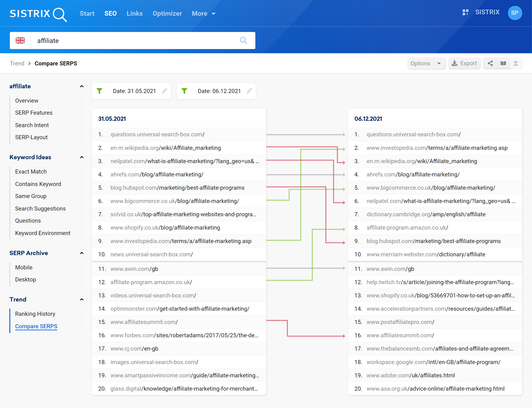532x408 pixels.
Task: Open Contains Keyword ideas
Action: 38,184
